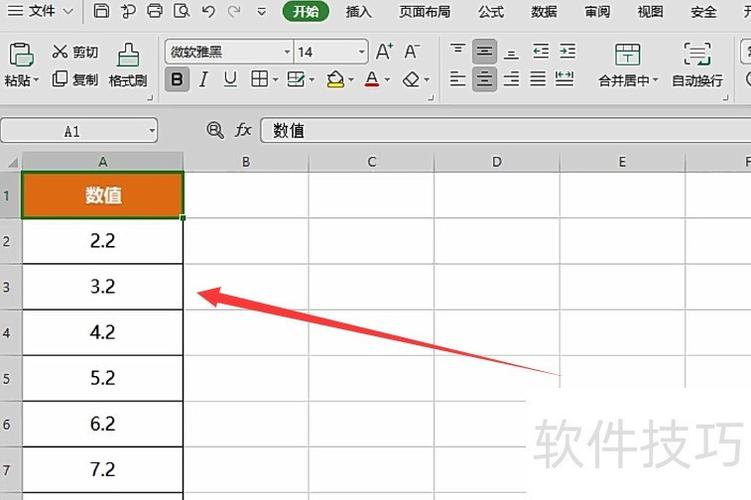This screenshot has height=500, width=751.
Task: Select row 3 header
Action: coord(10,287)
